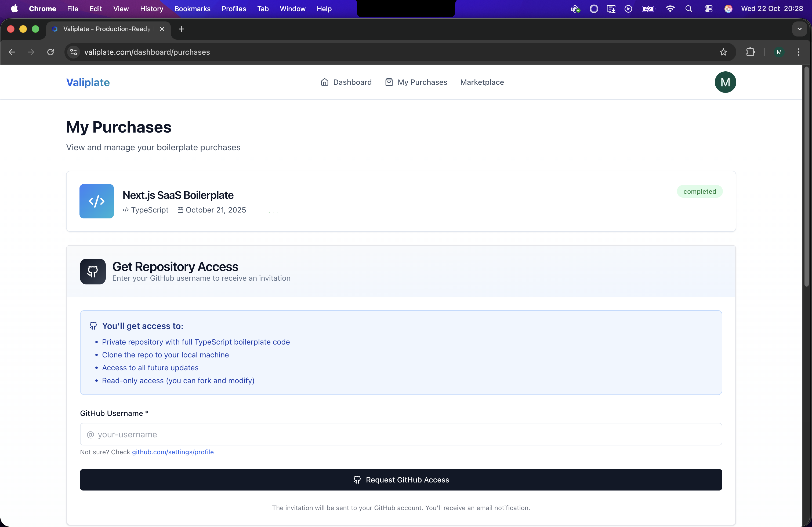
Task: Navigate to the Marketplace section
Action: coord(482,82)
